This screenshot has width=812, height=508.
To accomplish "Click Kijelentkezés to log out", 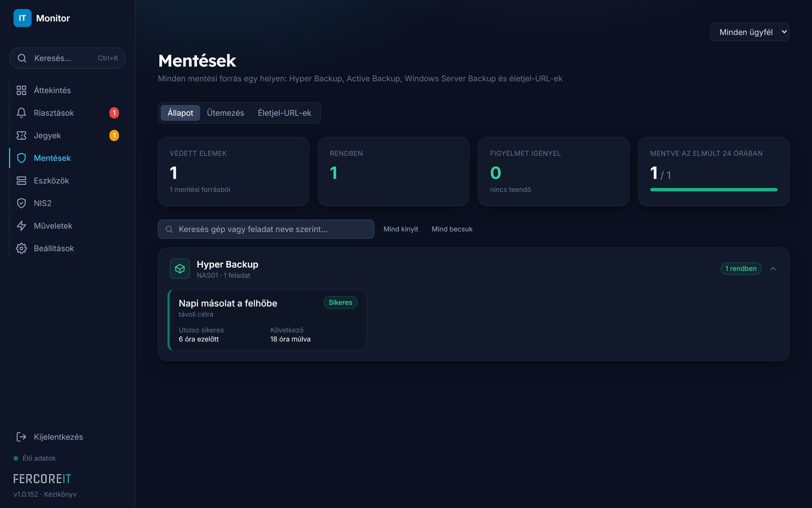I will (67, 437).
